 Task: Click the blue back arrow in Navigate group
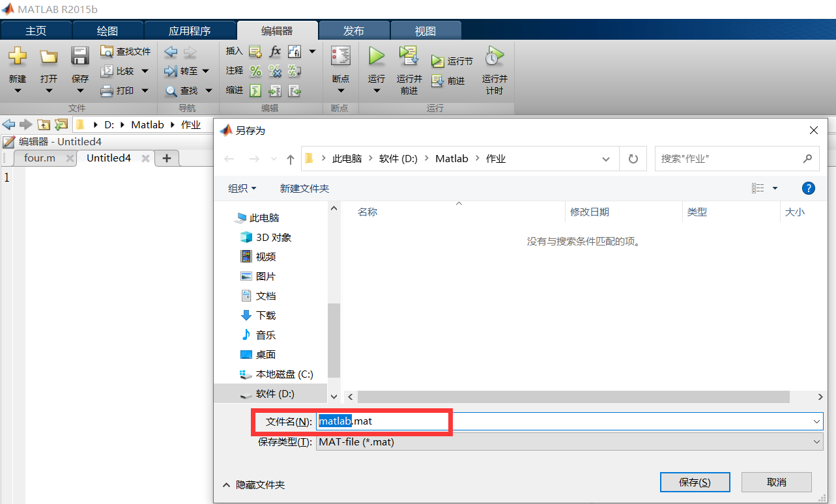(x=171, y=51)
